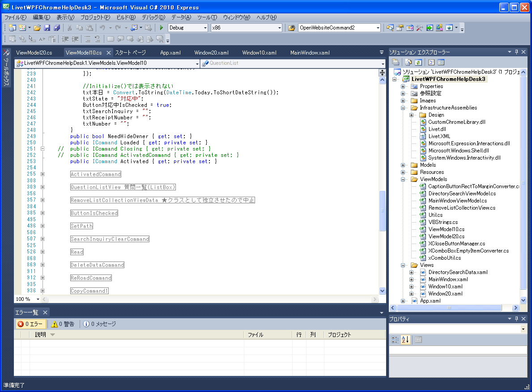Select ViewModel10.cs in Solution Explorer
The image size is (532, 392).
[446, 229]
